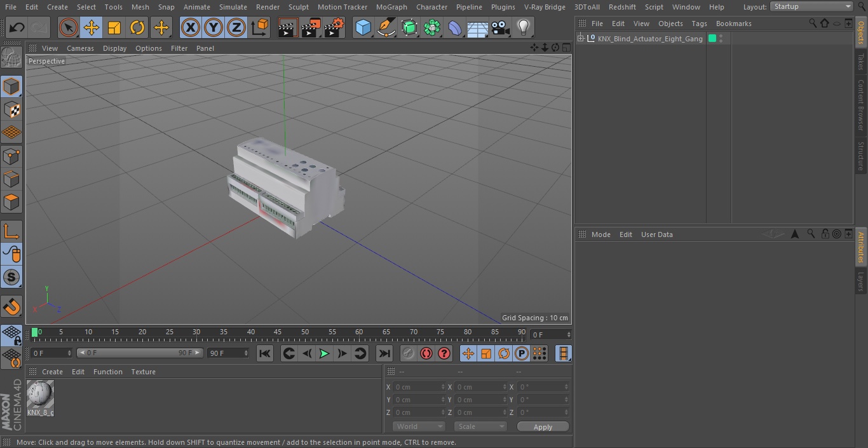Open the material Texture menu

[x=143, y=372]
